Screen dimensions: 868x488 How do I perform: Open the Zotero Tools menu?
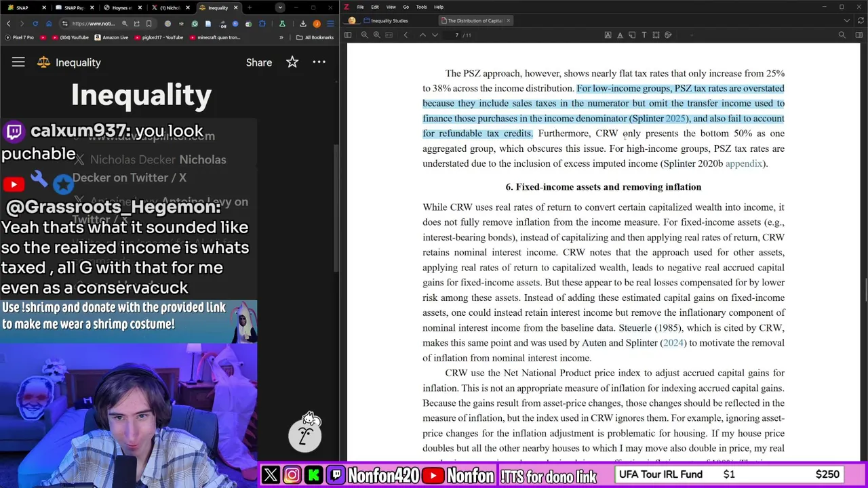(x=421, y=7)
